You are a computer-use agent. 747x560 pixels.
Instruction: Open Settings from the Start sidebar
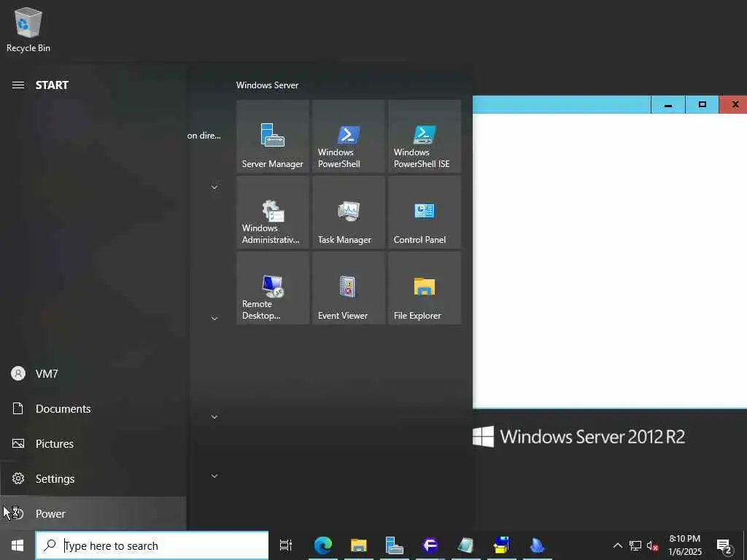[x=93, y=478]
